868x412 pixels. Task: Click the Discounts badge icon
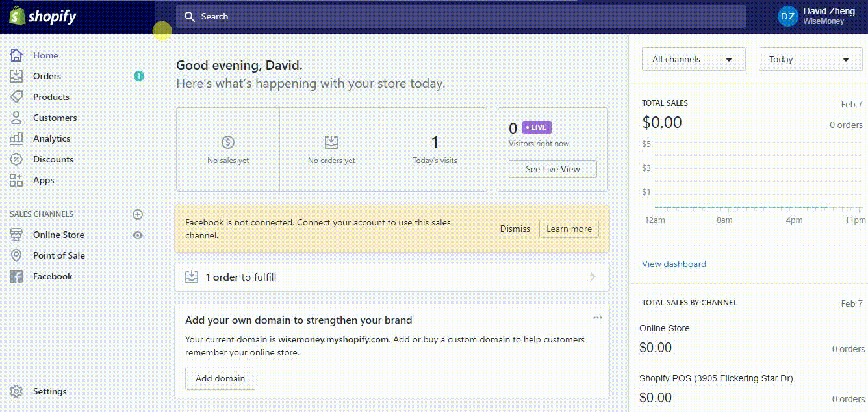click(x=16, y=159)
